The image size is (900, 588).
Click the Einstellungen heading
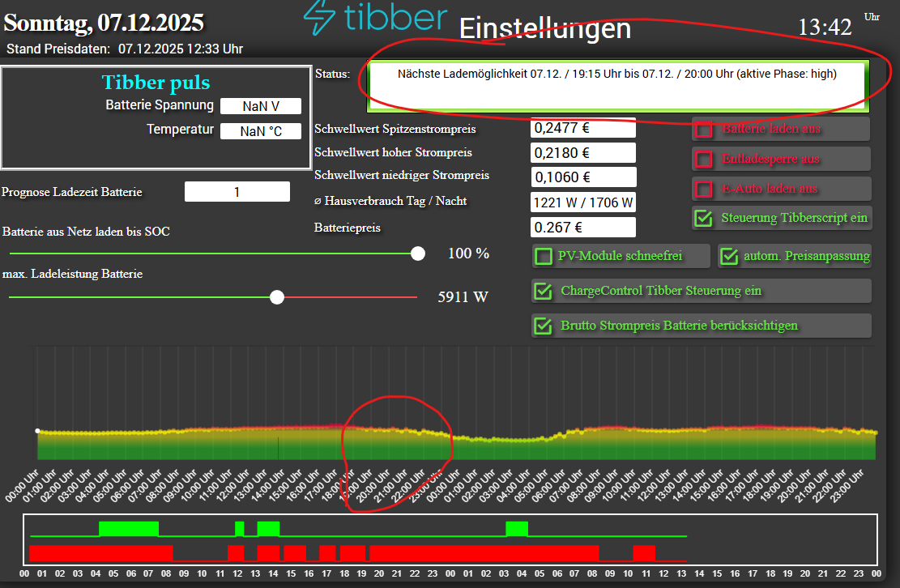[544, 28]
